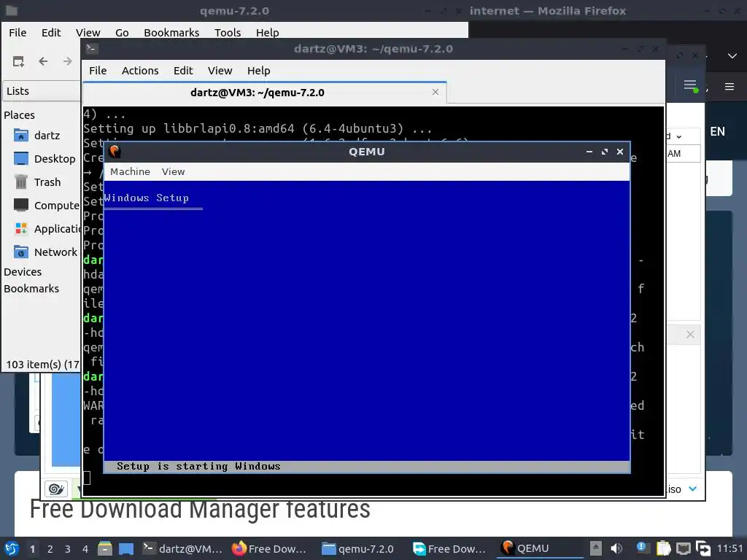Click clipboard manager tray icon
747x560 pixels.
tap(663, 548)
